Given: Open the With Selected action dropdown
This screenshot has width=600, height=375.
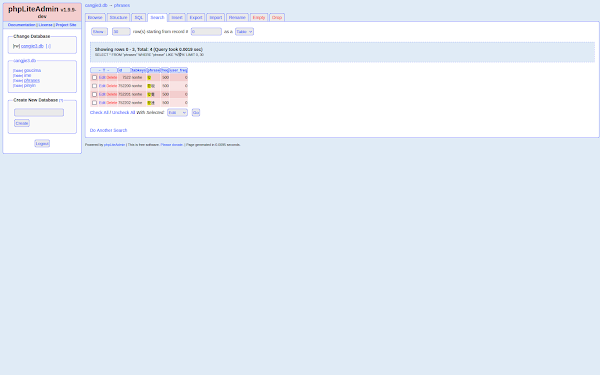Looking at the screenshot, I should pyautogui.click(x=177, y=112).
